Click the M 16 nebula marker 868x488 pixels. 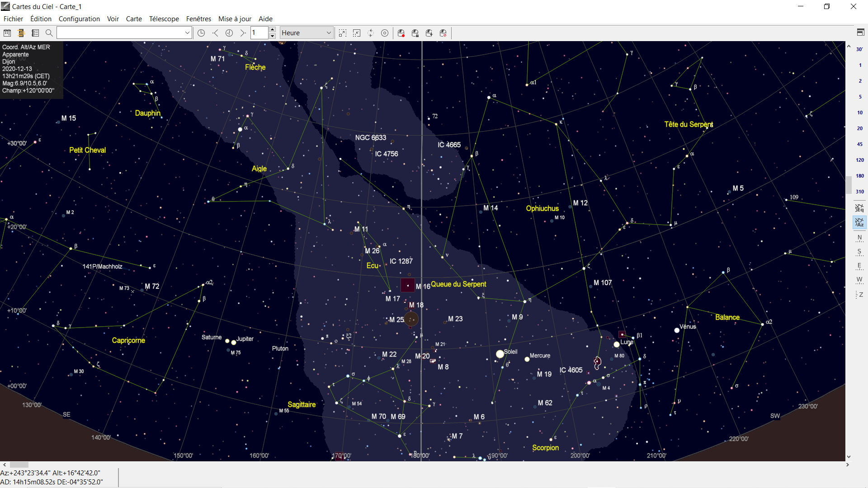[x=408, y=286]
